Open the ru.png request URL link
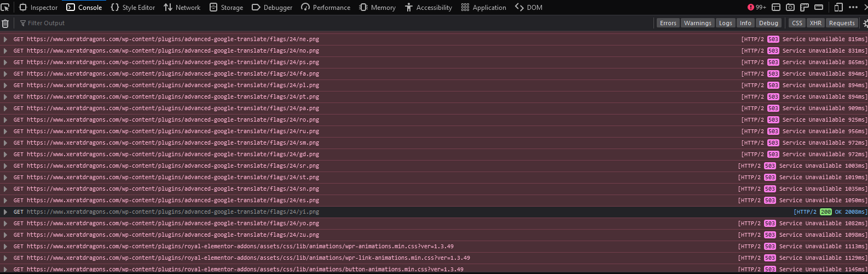The height and width of the screenshot is (274, 868). pyautogui.click(x=172, y=132)
